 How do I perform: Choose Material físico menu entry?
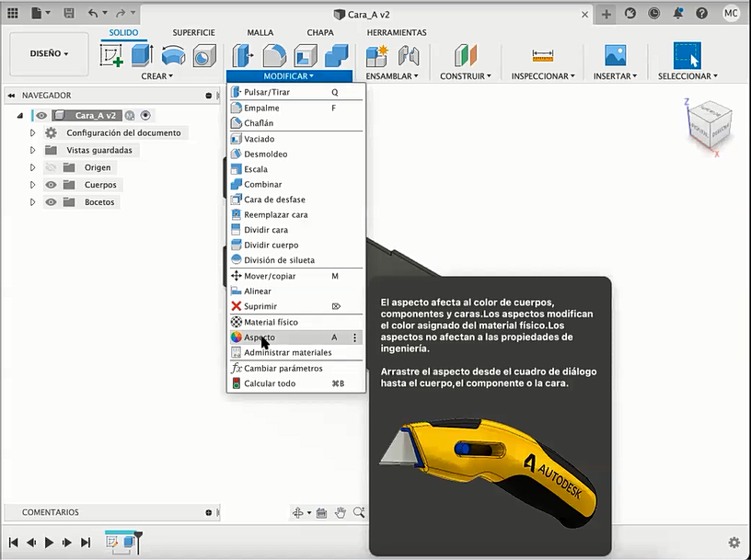(x=296, y=322)
